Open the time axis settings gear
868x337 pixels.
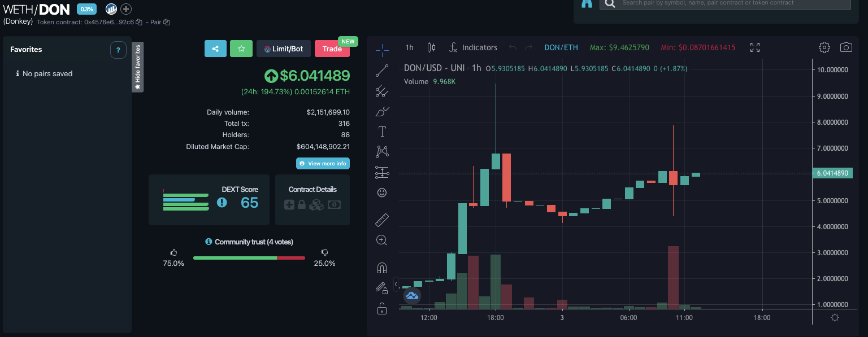tap(835, 318)
